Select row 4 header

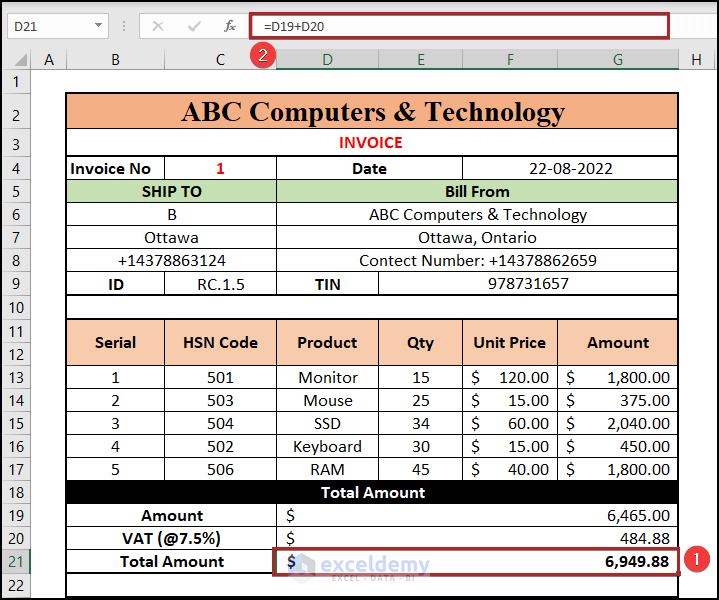click(x=16, y=168)
